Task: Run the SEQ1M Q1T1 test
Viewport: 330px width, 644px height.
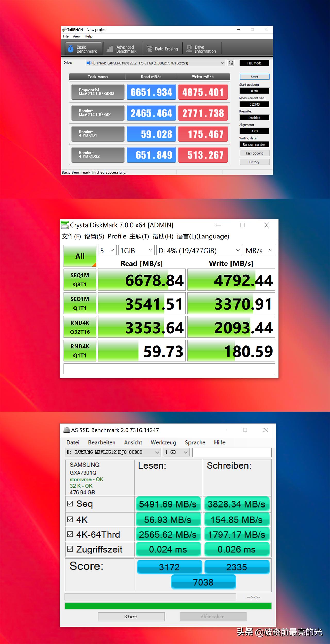Action: click(80, 303)
